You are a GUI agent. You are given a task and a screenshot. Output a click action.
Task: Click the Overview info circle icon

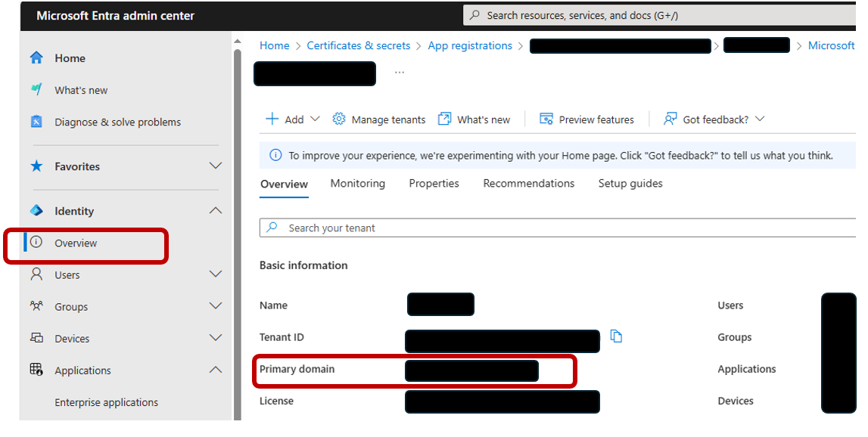36,242
